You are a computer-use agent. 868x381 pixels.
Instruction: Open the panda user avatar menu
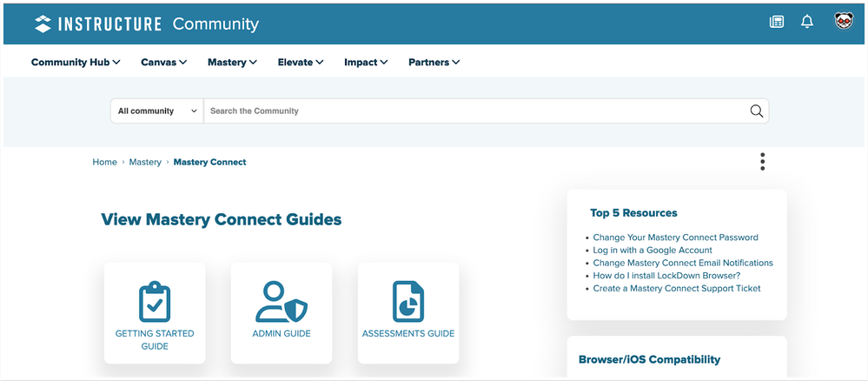[x=844, y=22]
